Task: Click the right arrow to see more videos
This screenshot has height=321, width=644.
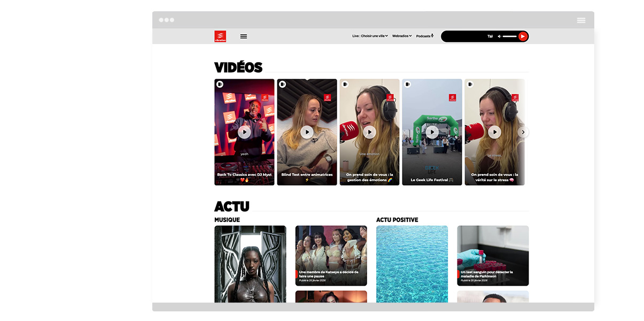Action: click(x=523, y=132)
